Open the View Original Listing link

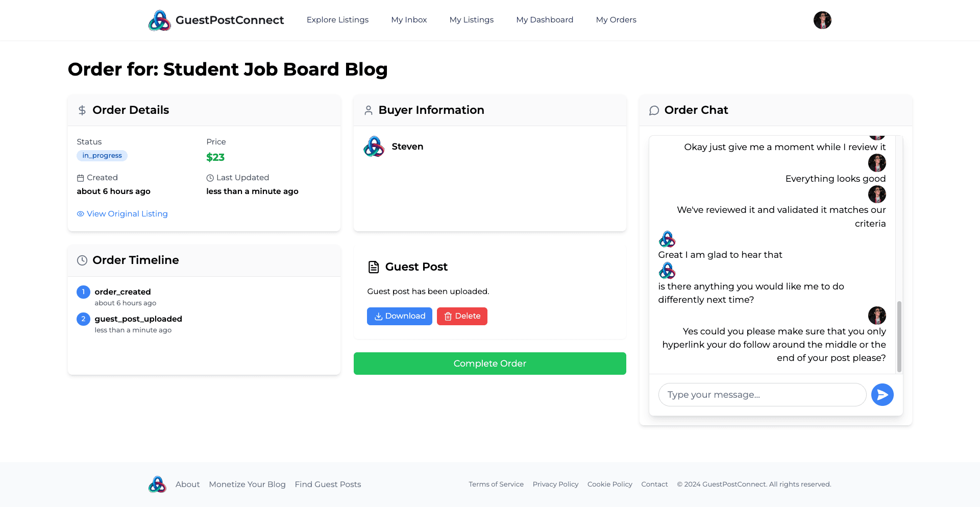127,214
